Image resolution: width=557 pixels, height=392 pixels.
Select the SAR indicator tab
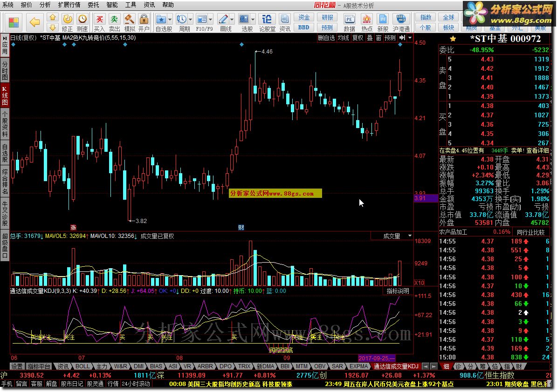tap(337, 366)
